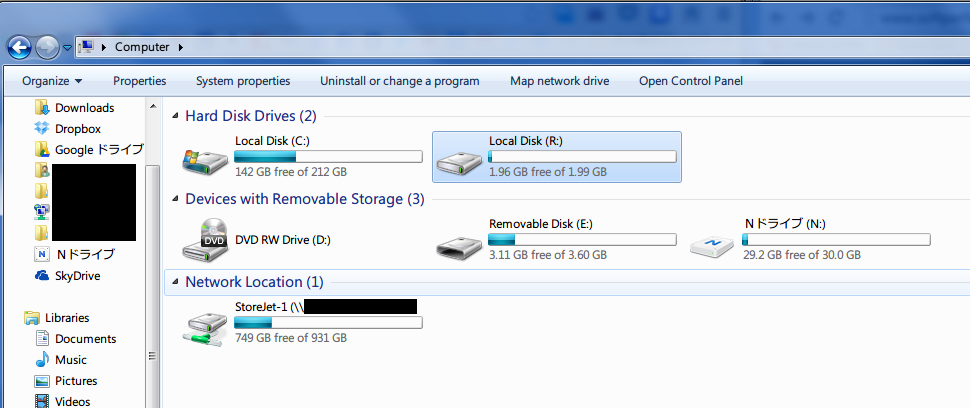Viewport: 970px width, 408px height.
Task: Click the sidebar scrollbar up arrow
Action: pos(153,106)
